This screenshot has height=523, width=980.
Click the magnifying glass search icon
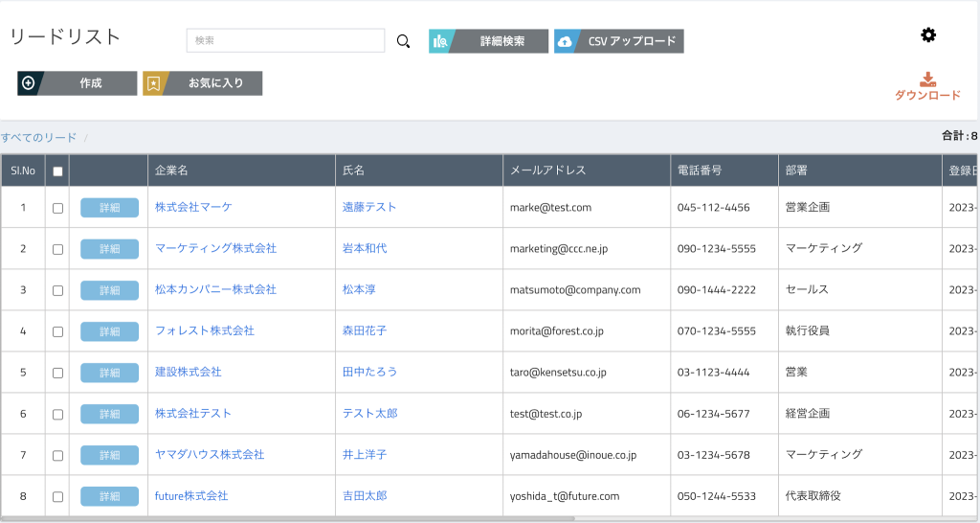click(x=403, y=41)
